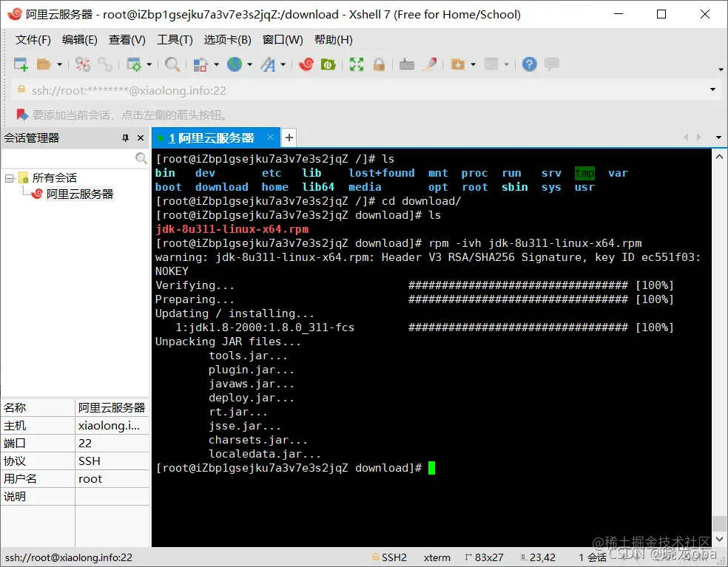728x567 pixels.
Task: Open the tab list dropdown arrow
Action: pos(718,137)
